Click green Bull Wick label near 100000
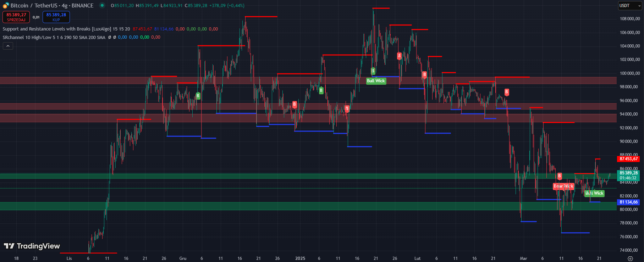Viewport: 644px width, 262px height. click(376, 81)
